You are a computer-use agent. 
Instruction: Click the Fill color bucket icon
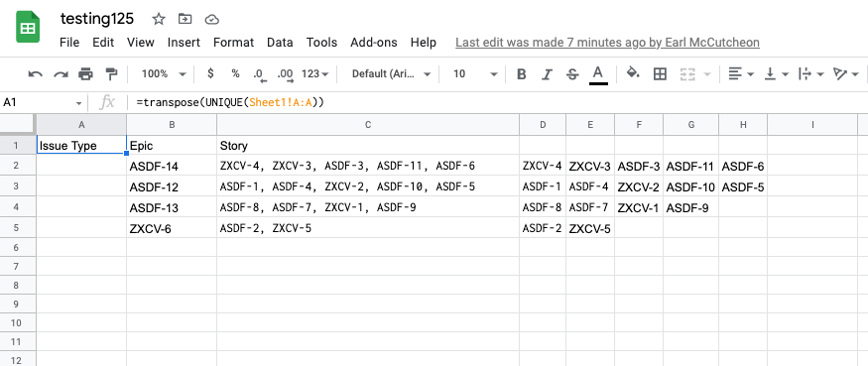pyautogui.click(x=633, y=73)
